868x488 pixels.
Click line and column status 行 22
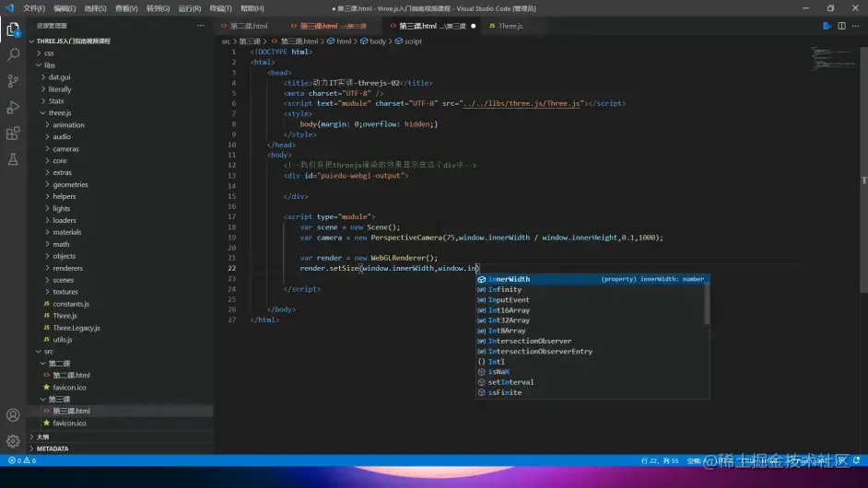pos(660,460)
